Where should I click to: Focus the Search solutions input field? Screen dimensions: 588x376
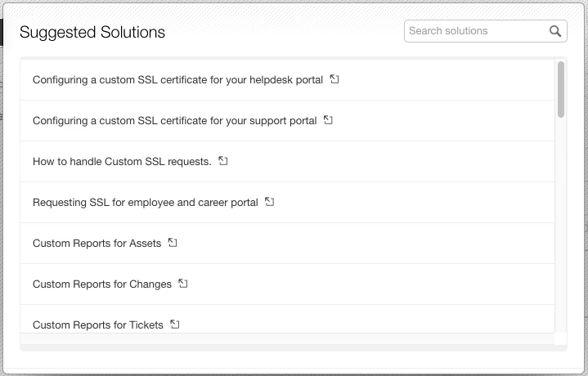(x=485, y=31)
